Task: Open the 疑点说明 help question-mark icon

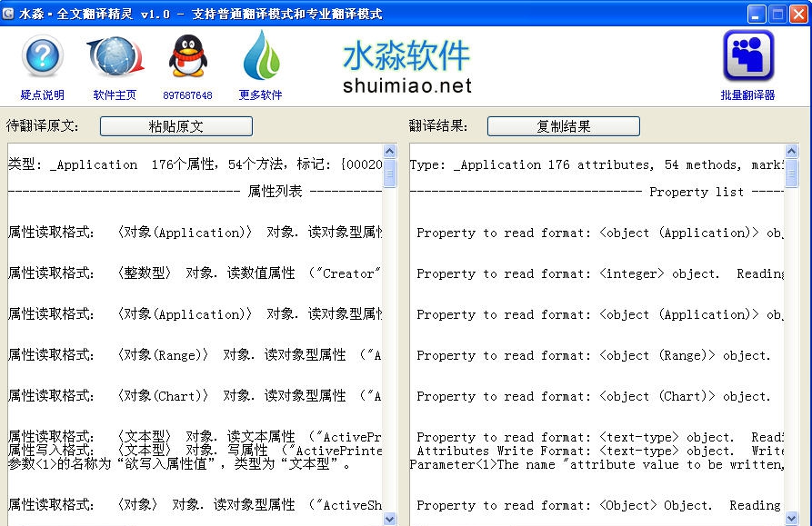Action: coord(43,55)
